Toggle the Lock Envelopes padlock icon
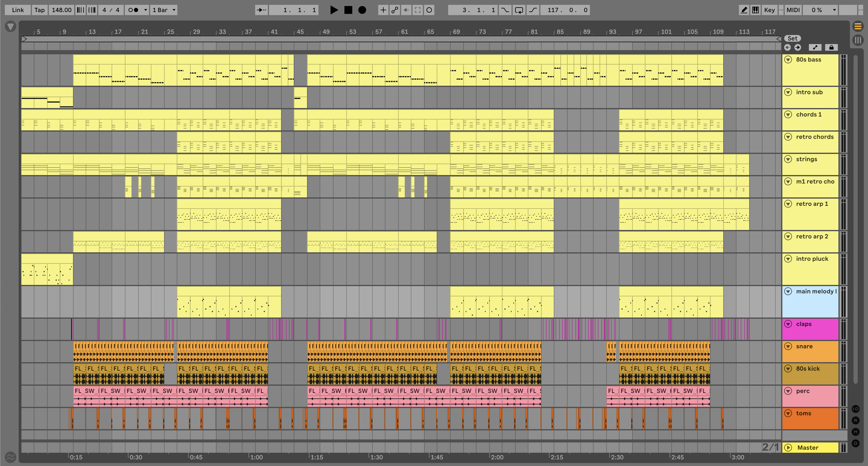The height and width of the screenshot is (466, 868). click(x=831, y=48)
